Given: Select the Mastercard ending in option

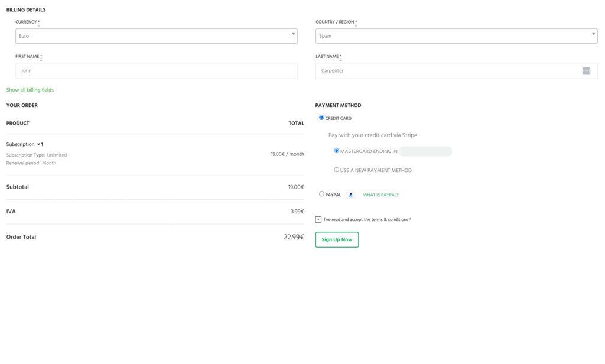Looking at the screenshot, I should [337, 151].
